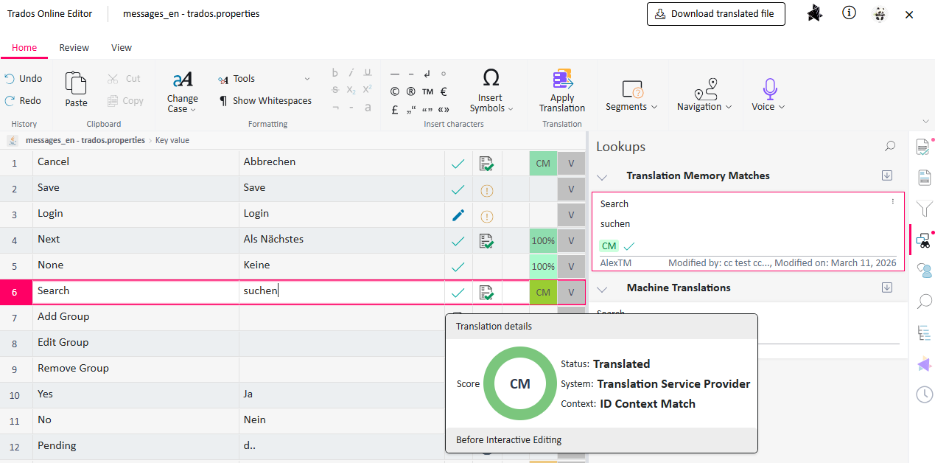Screen dimensions: 936x463
Task: Insert Machine Translations result via arrow button
Action: pos(887,288)
